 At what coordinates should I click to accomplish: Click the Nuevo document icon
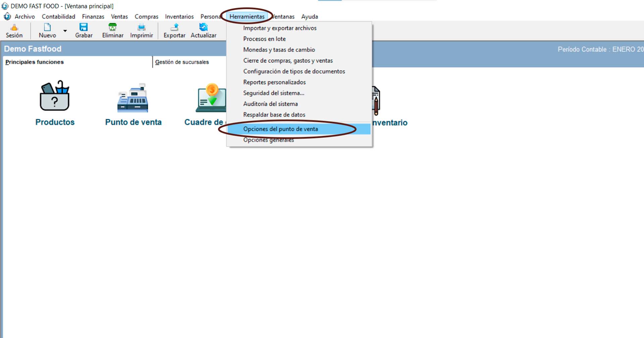[47, 27]
